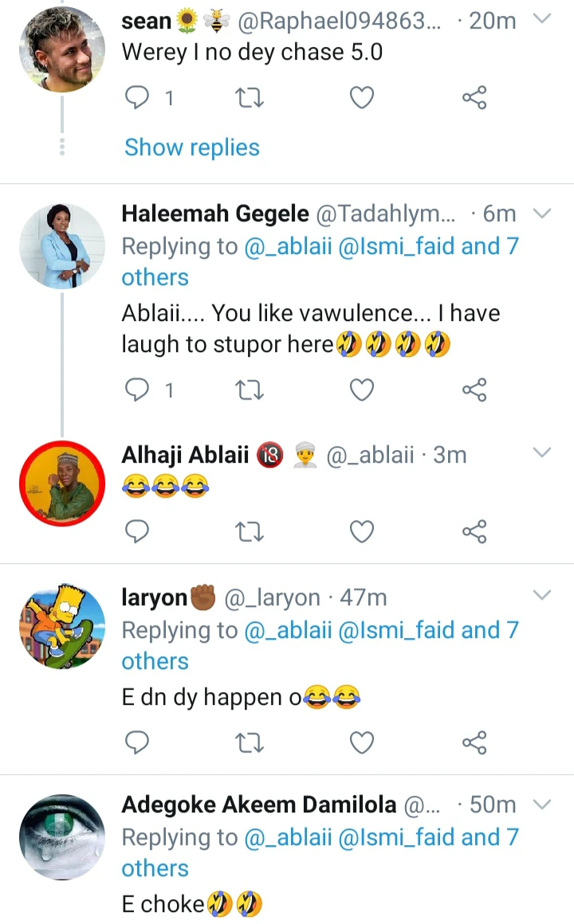
Task: Like Alhaji Ablaii's laughing emoji tweet
Action: tap(362, 531)
